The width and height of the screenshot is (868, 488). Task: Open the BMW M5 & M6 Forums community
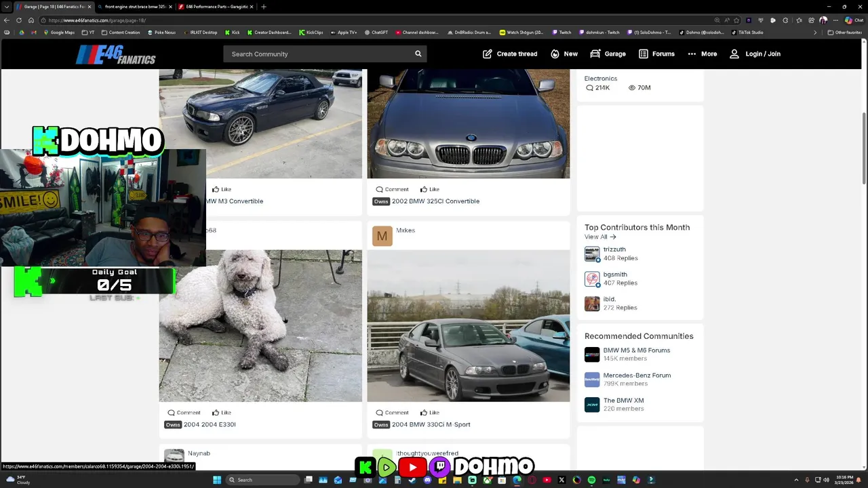pyautogui.click(x=636, y=350)
